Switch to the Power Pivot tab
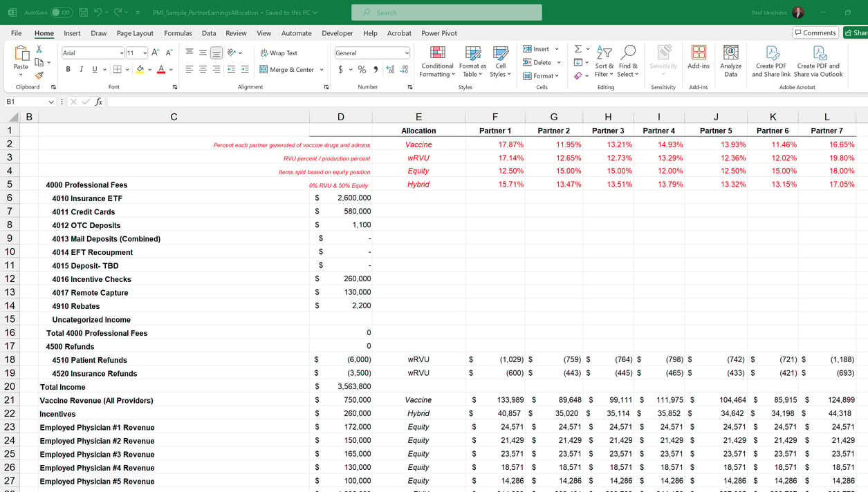 438,32
